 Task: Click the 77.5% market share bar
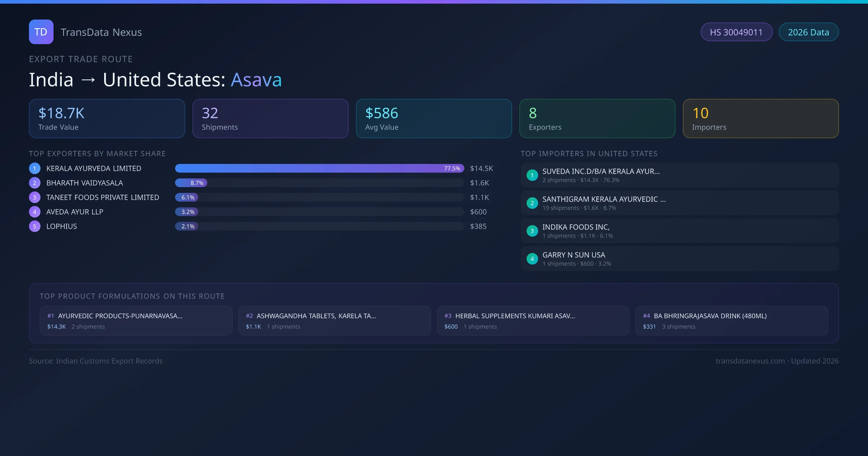point(319,168)
